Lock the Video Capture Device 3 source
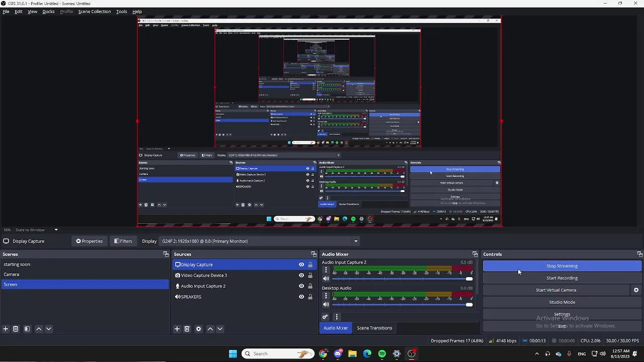 [x=310, y=276]
